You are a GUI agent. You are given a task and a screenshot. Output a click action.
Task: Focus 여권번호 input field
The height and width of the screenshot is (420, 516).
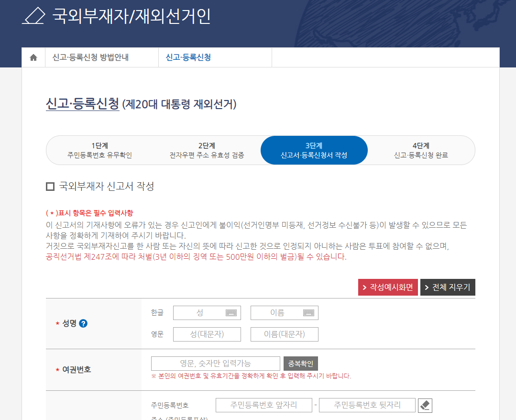point(216,364)
